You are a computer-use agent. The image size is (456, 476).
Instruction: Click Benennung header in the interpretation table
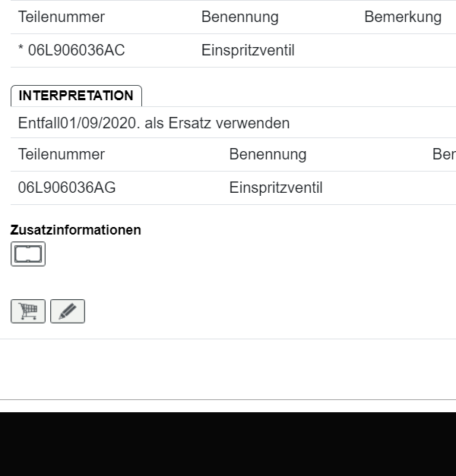[x=268, y=154]
